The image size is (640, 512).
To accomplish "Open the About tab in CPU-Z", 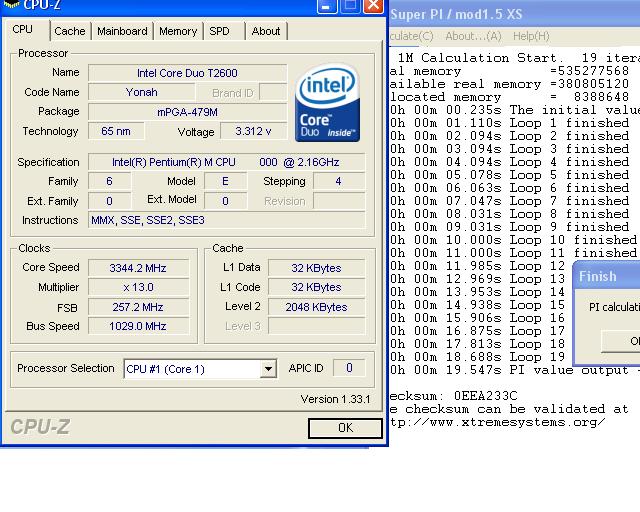I will pos(266,31).
